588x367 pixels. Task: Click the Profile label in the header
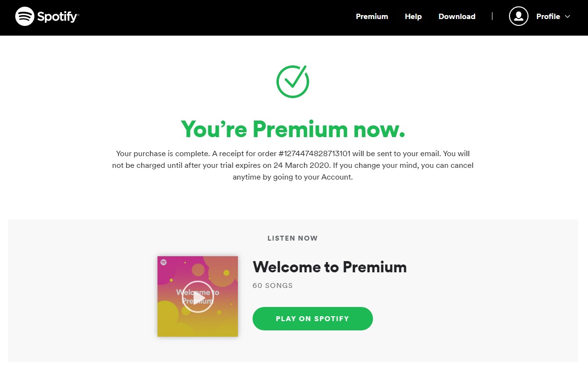tap(548, 17)
